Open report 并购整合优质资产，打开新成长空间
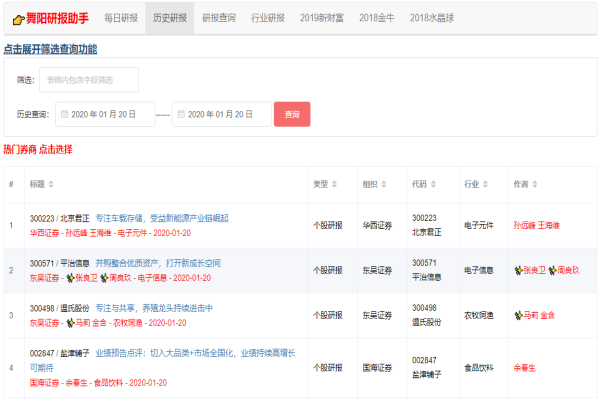This screenshot has width=600, height=400. [x=158, y=263]
